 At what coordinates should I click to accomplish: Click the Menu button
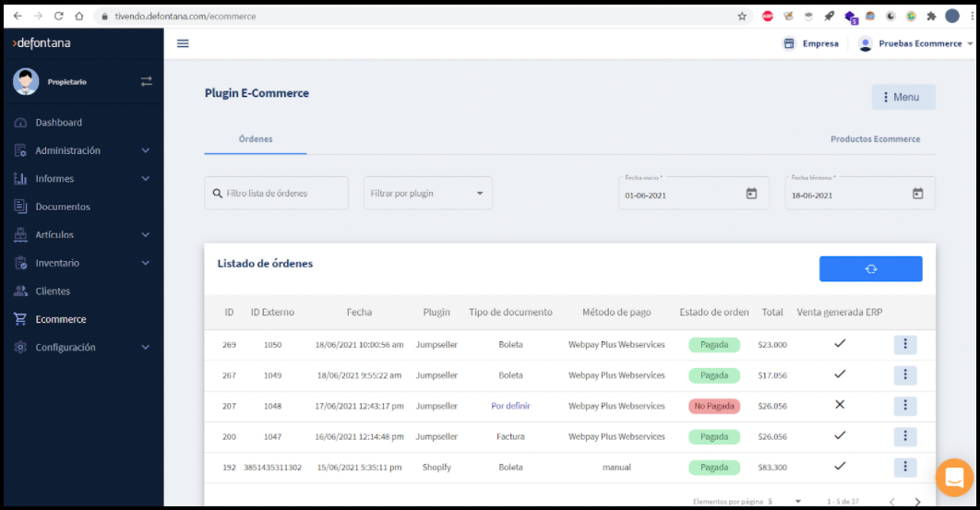(902, 97)
